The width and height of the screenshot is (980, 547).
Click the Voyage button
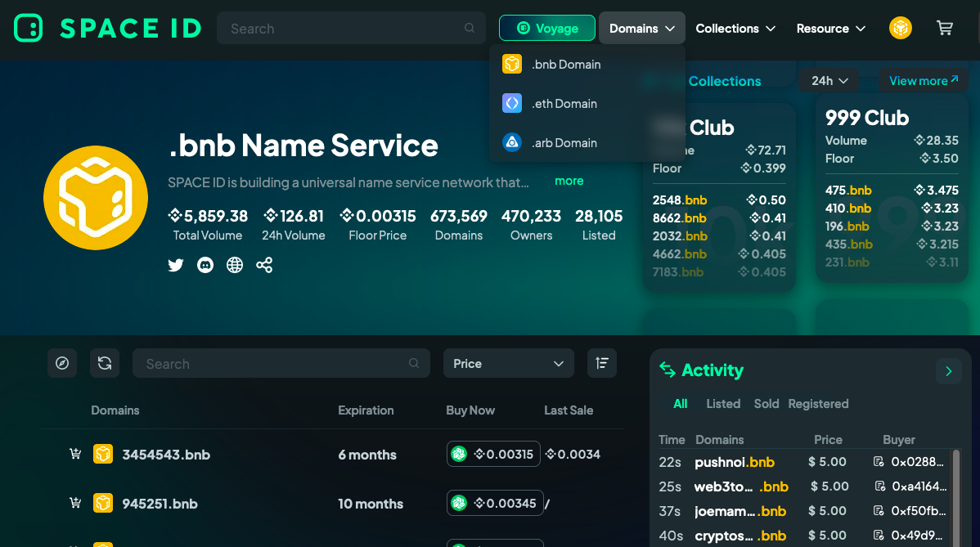547,28
